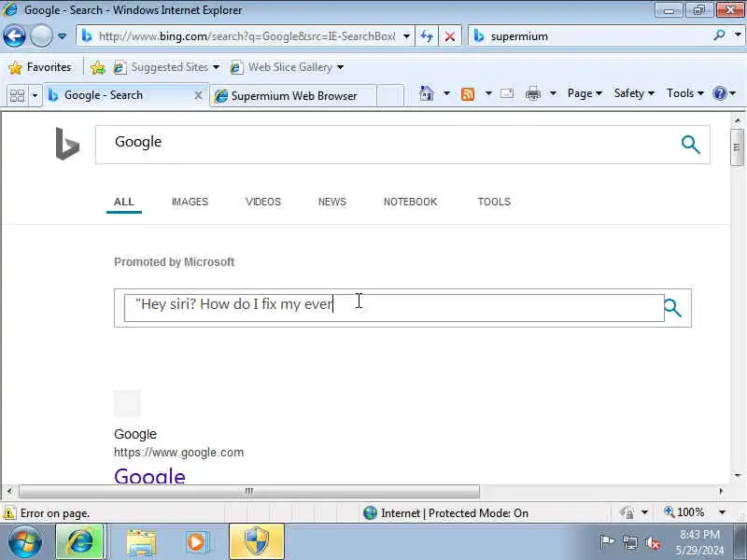Click the Action Center flag tray icon
The height and width of the screenshot is (560, 747).
pos(606,542)
